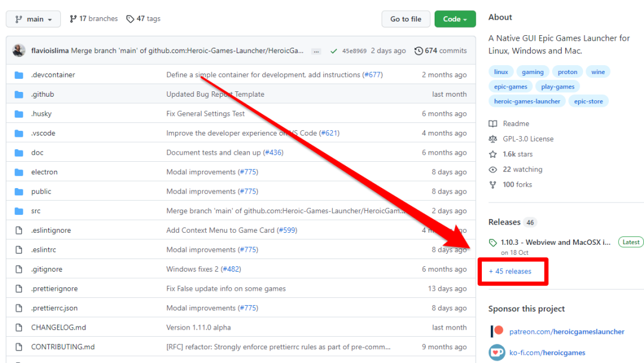Click the + 45 releases link
This screenshot has height=363, width=644.
pyautogui.click(x=510, y=271)
